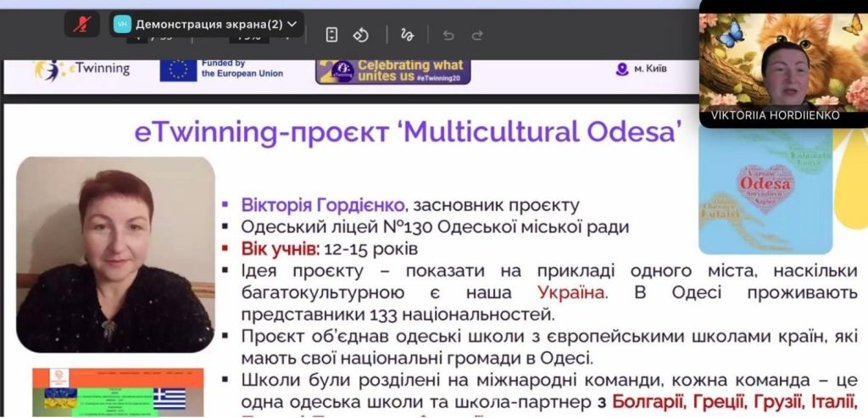Unmute the red crossed-out microphone

tap(82, 25)
